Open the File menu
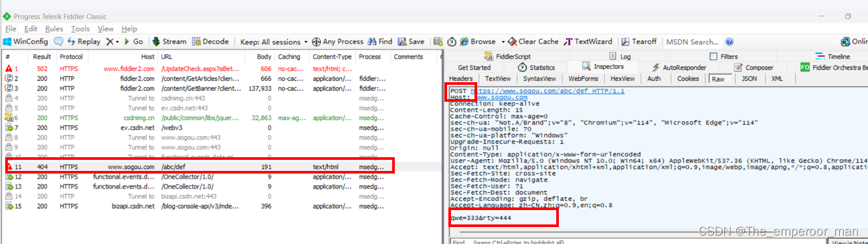 point(10,29)
